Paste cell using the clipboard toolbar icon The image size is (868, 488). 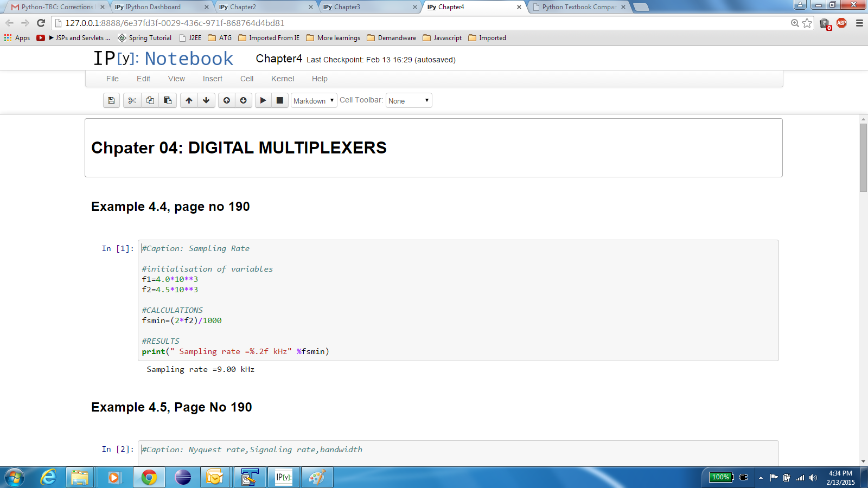pos(168,100)
